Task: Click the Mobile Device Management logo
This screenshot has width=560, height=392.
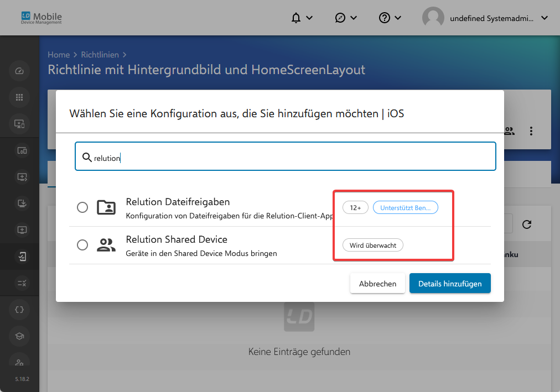Action: tap(42, 18)
